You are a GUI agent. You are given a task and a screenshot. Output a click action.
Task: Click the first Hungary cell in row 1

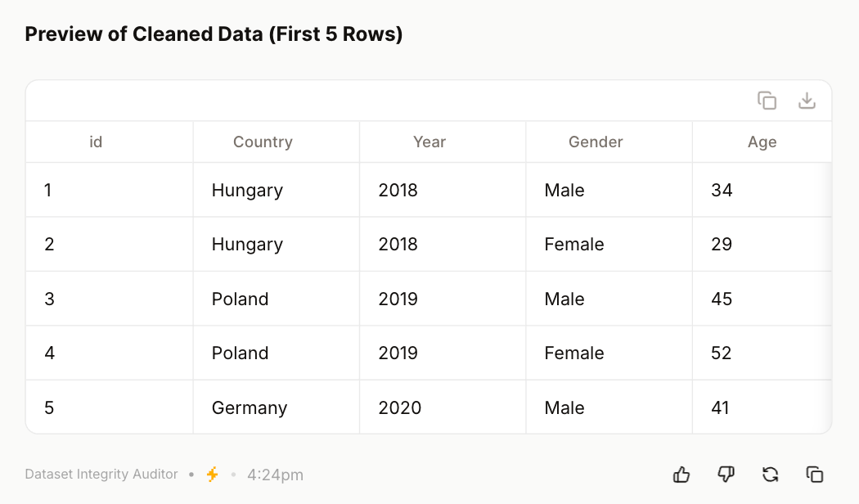click(x=247, y=191)
